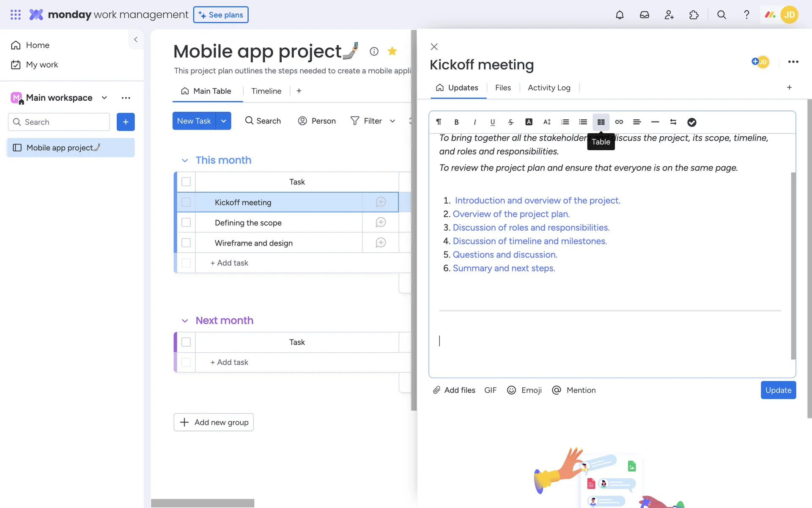This screenshot has height=508, width=812.
Task: Click Add new group button
Action: click(214, 422)
